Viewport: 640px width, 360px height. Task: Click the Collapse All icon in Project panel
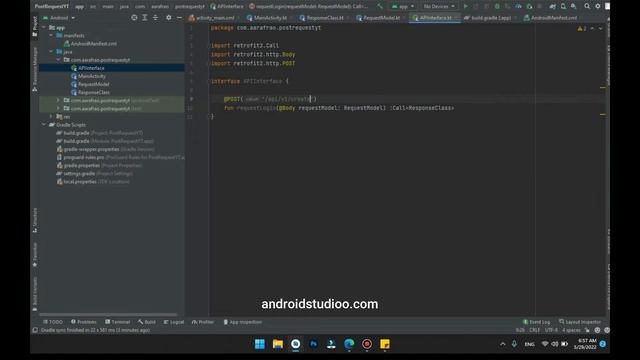coord(156,18)
